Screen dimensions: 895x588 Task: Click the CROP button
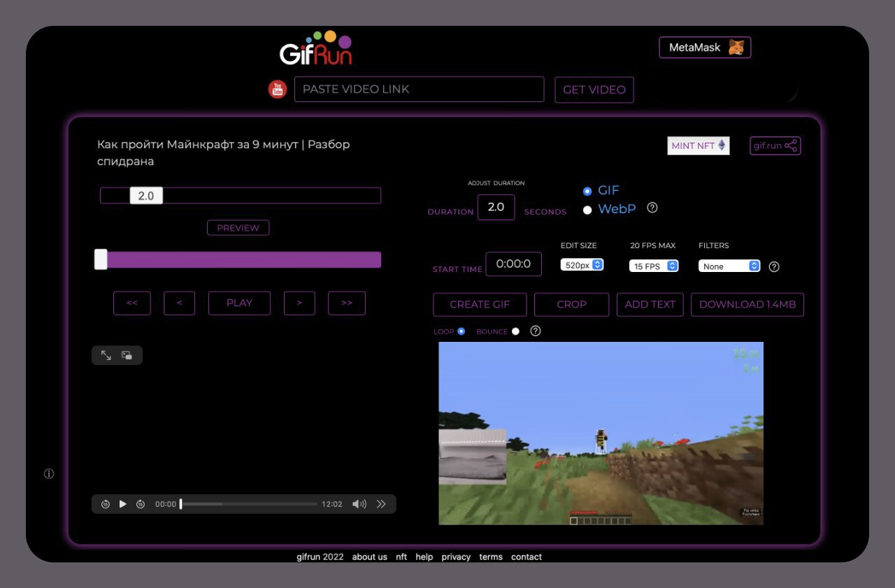[x=571, y=304]
